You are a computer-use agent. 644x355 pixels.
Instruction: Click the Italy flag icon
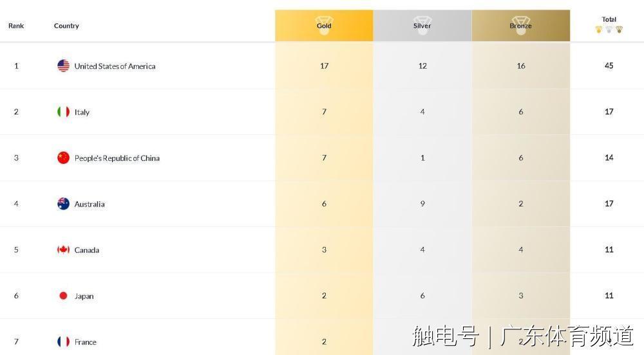click(x=63, y=112)
